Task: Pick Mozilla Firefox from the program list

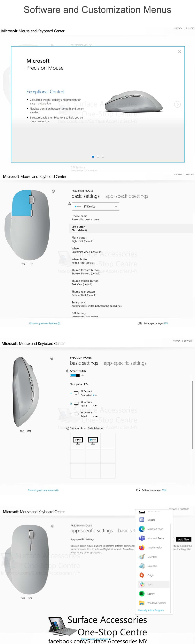Action: (155, 548)
